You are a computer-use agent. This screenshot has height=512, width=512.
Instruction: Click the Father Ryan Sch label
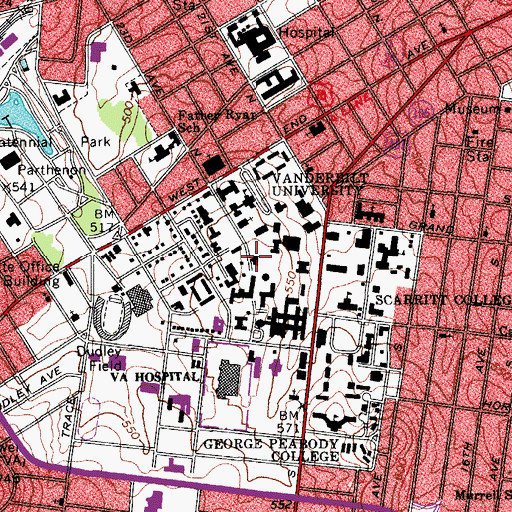[x=217, y=121]
